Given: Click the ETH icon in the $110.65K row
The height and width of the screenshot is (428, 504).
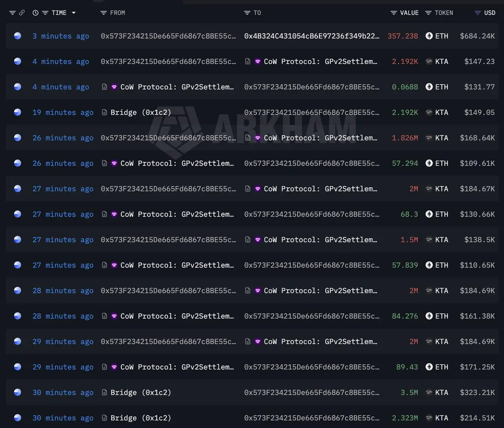Looking at the screenshot, I should point(429,265).
